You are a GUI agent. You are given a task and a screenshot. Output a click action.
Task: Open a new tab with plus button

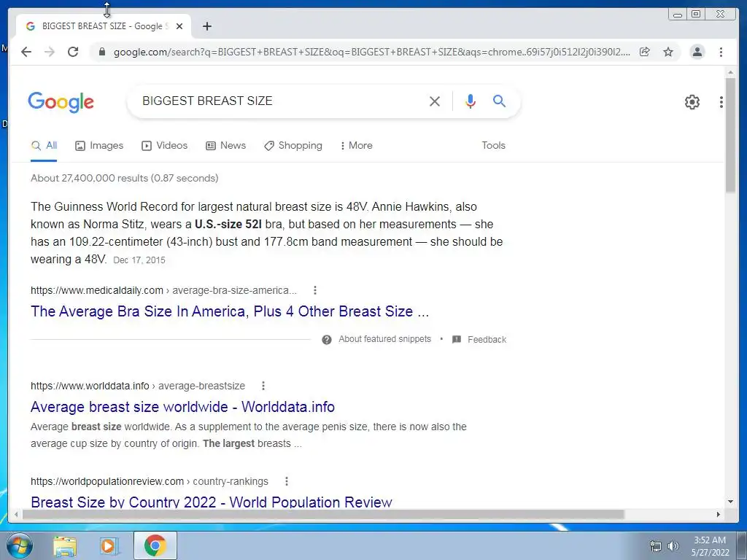tap(206, 26)
